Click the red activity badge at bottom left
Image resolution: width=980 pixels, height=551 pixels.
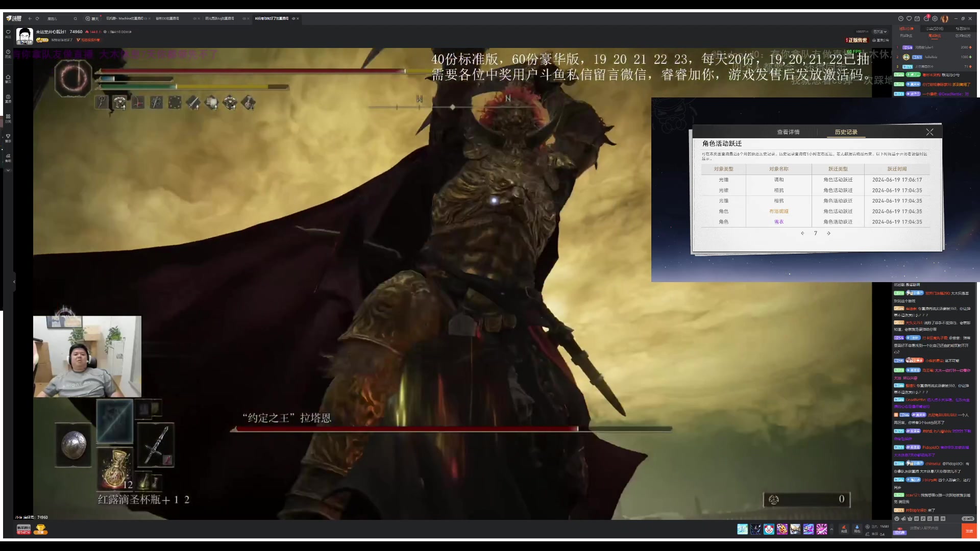23,530
